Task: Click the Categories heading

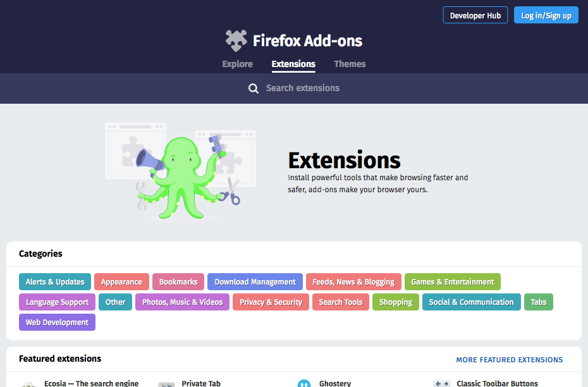Action: coord(40,254)
